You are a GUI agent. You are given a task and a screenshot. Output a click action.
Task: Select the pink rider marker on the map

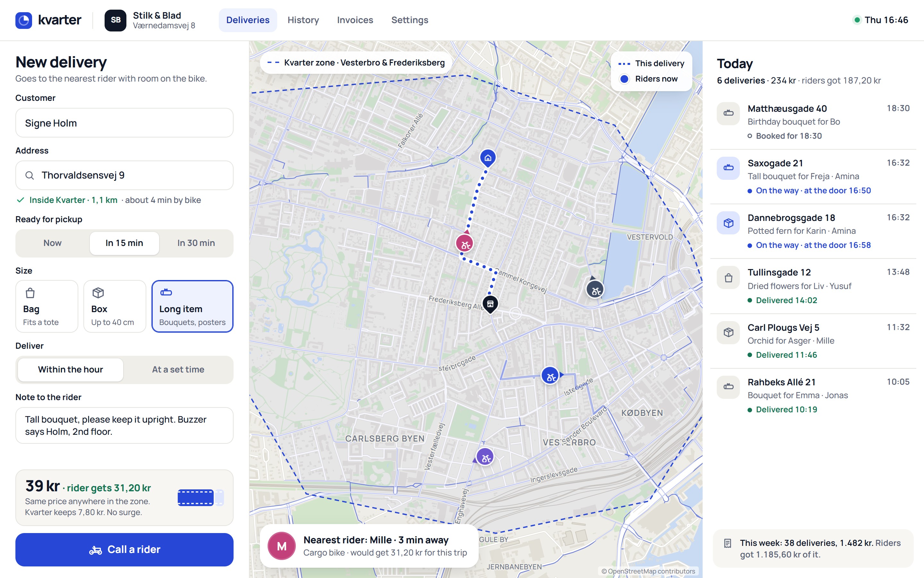(x=465, y=243)
